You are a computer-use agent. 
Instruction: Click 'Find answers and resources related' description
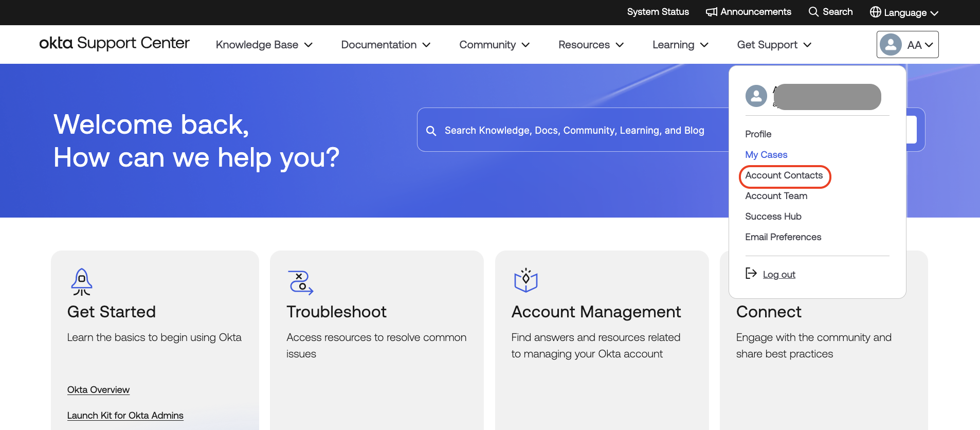[x=596, y=346]
